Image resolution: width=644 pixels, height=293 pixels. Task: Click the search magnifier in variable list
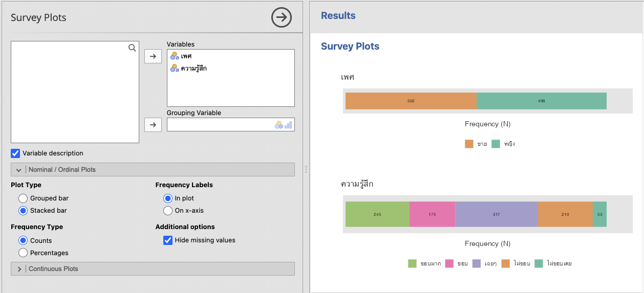(132, 48)
